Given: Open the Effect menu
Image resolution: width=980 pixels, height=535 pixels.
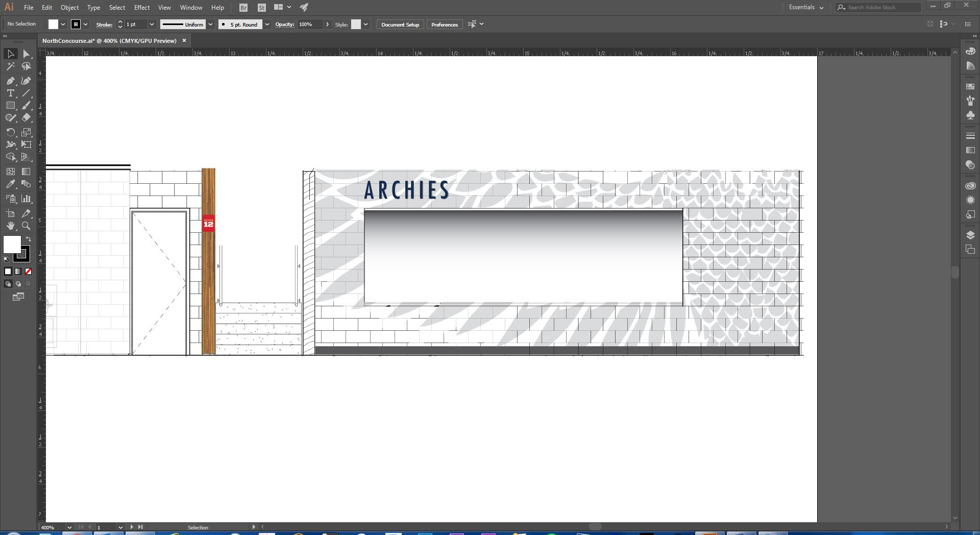Looking at the screenshot, I should tap(142, 8).
